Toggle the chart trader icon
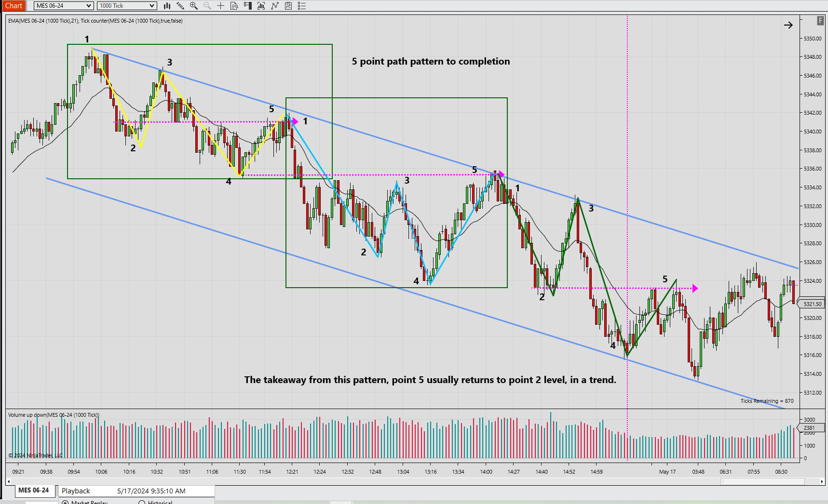The width and height of the screenshot is (828, 504). [x=248, y=6]
